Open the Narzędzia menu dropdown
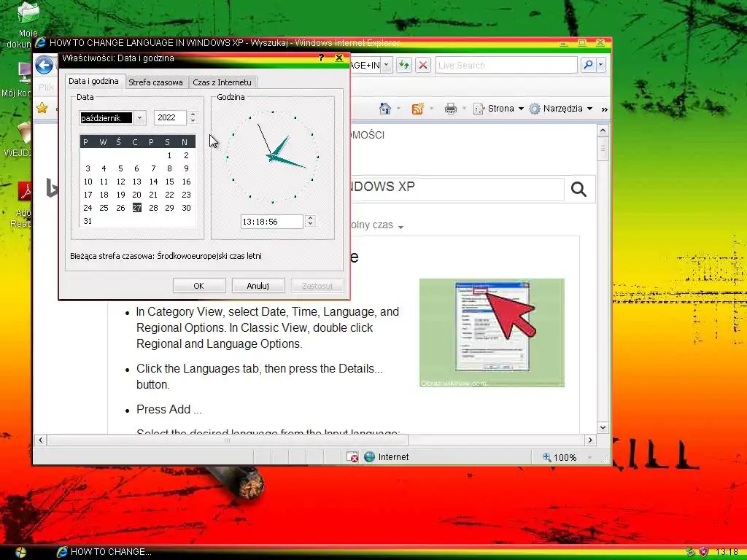747x560 pixels. point(561,109)
